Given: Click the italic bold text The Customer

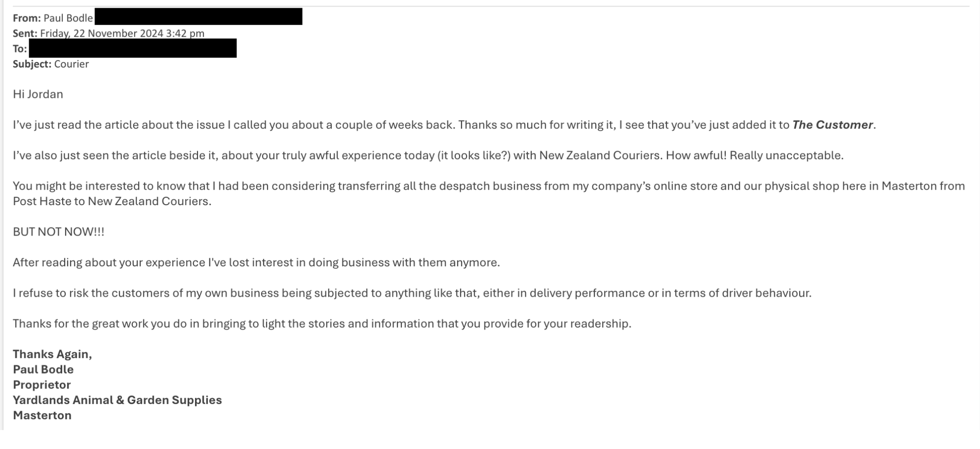Looking at the screenshot, I should [832, 125].
